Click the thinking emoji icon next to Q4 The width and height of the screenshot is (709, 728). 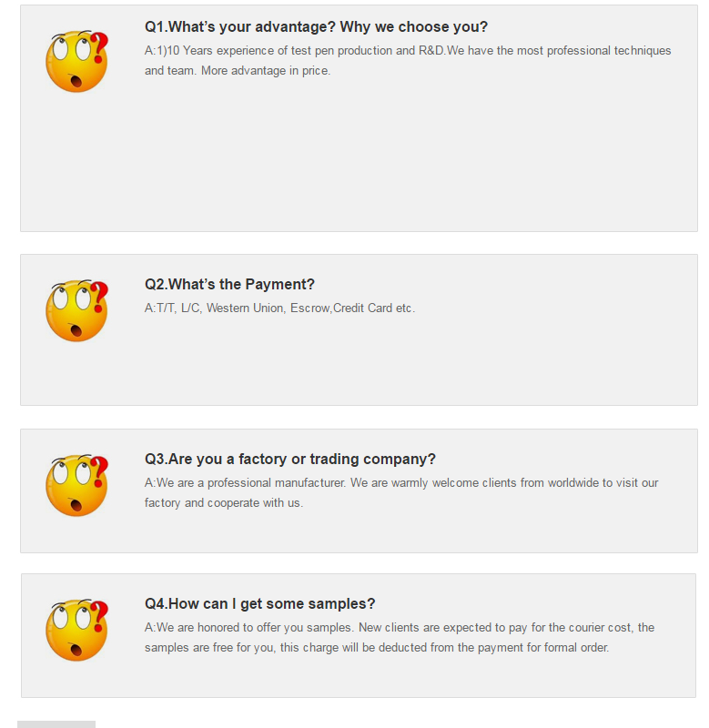tap(76, 630)
